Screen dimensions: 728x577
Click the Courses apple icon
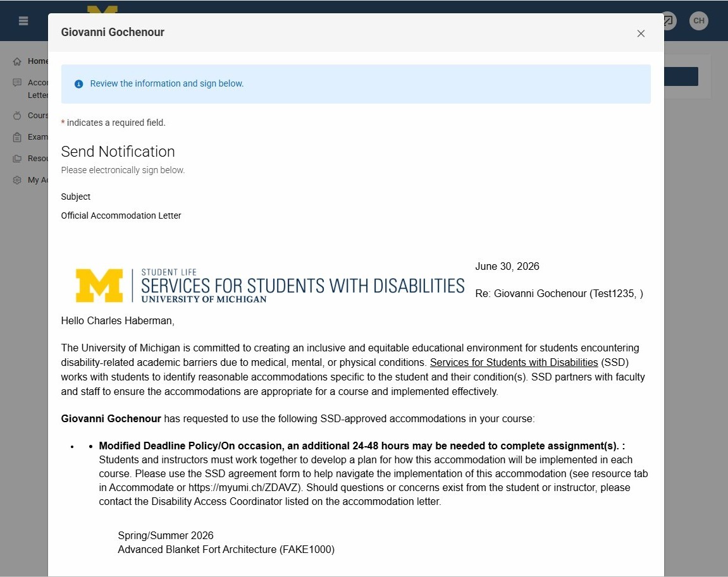click(17, 116)
